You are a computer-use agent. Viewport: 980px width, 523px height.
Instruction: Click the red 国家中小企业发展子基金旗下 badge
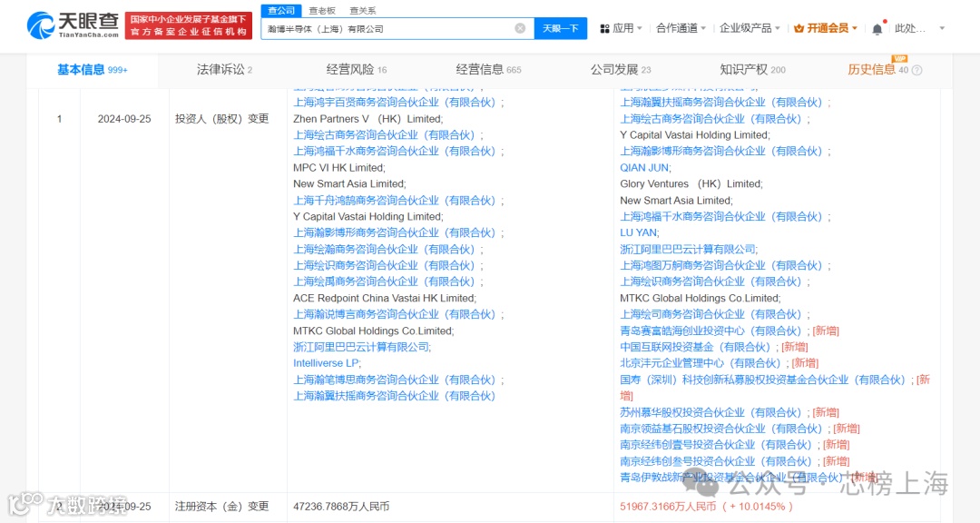(188, 25)
